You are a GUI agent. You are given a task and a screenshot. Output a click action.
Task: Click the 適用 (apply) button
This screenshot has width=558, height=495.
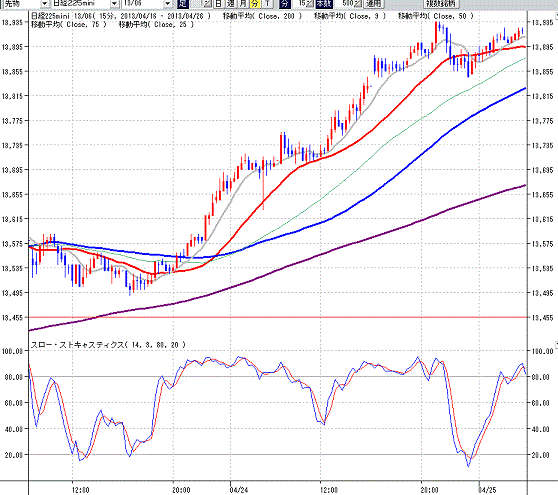[x=374, y=4]
